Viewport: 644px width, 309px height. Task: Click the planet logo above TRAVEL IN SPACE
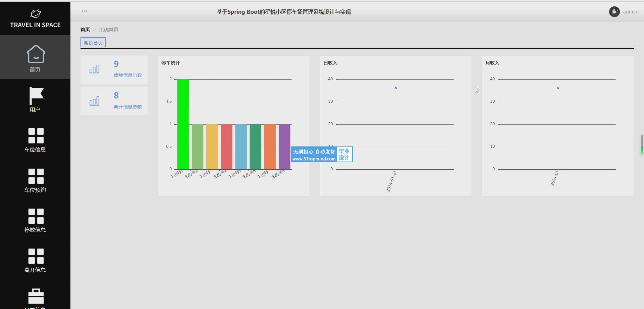[36, 13]
